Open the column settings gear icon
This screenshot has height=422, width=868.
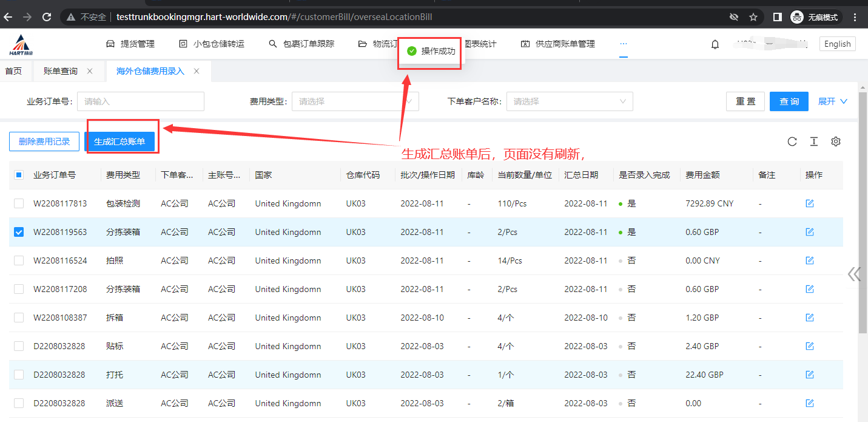click(835, 141)
